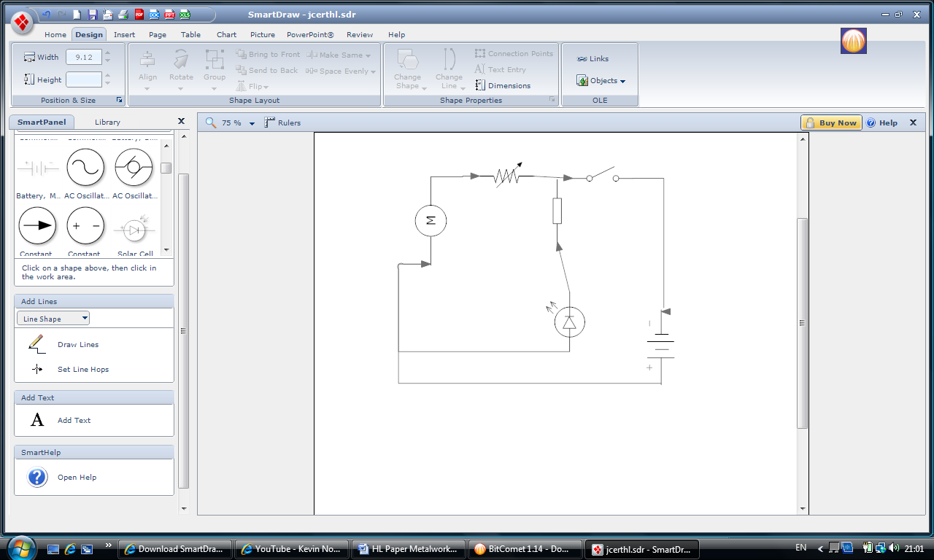Click the Open Help question mark icon
The image size is (934, 560).
pos(37,477)
